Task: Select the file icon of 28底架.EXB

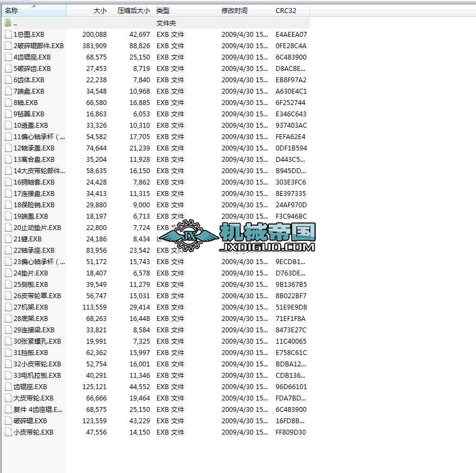Action: (8, 318)
